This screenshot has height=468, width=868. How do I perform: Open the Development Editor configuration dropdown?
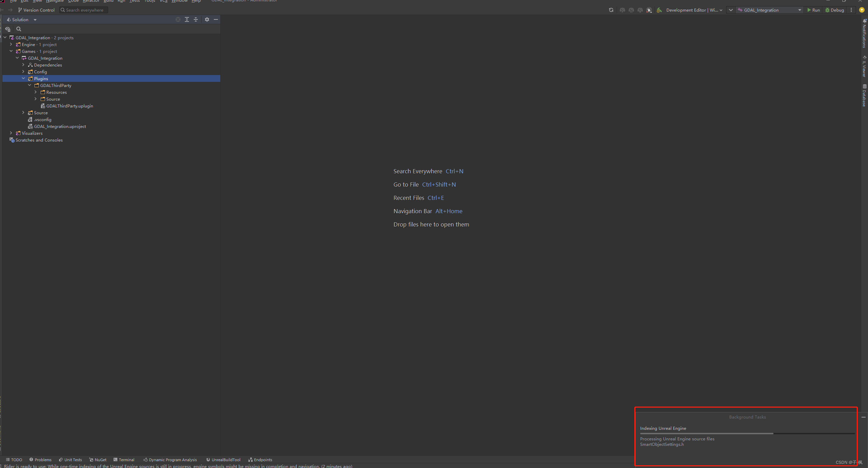(694, 10)
